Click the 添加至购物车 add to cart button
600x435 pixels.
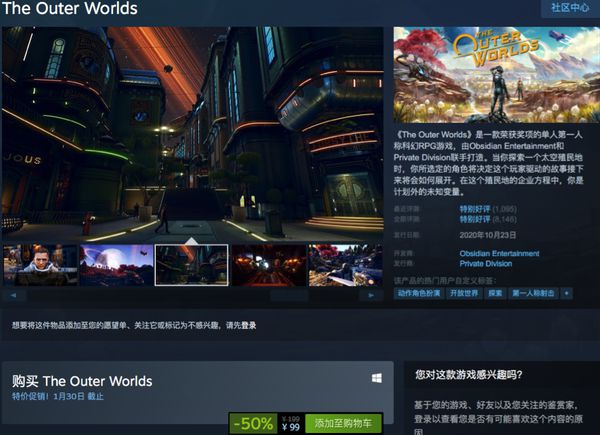click(343, 423)
